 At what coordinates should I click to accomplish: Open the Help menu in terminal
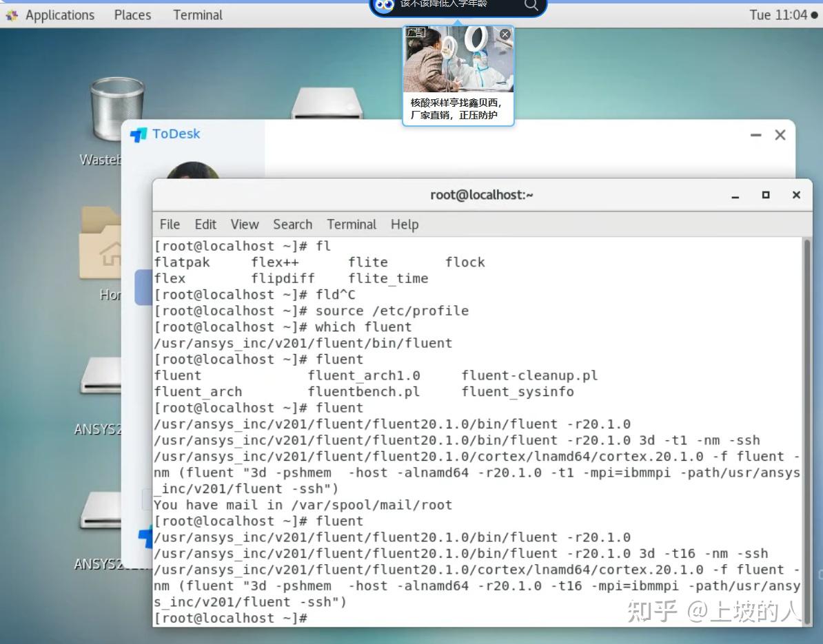405,225
